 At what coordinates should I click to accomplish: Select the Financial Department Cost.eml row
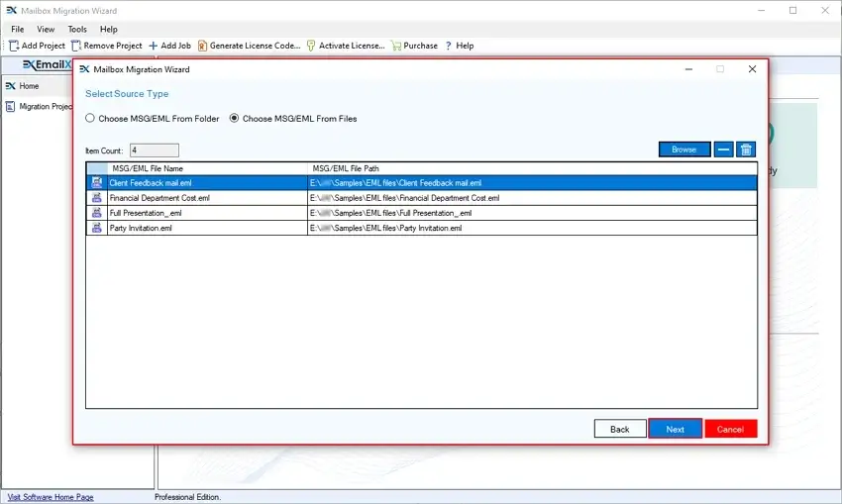point(158,198)
